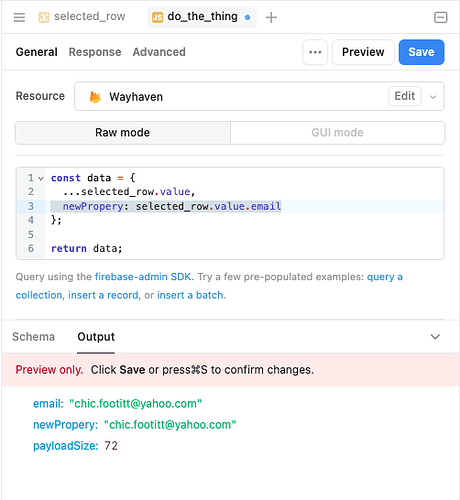Add a new query with plus icon
Screen dimensions: 460x500
[x=271, y=17]
